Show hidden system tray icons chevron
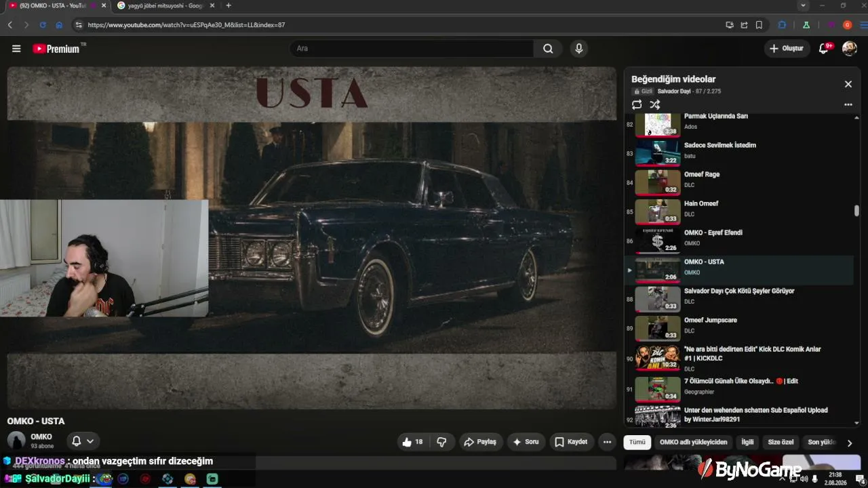 click(783, 479)
